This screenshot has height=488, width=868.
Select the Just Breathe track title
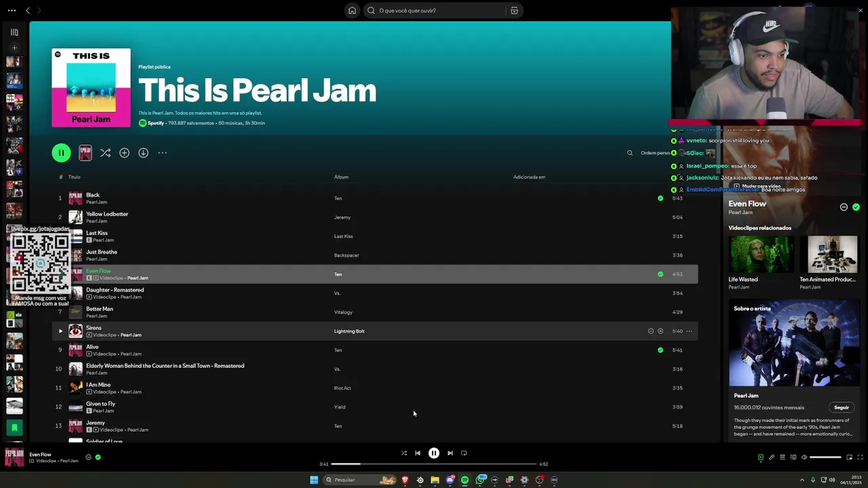click(x=102, y=252)
